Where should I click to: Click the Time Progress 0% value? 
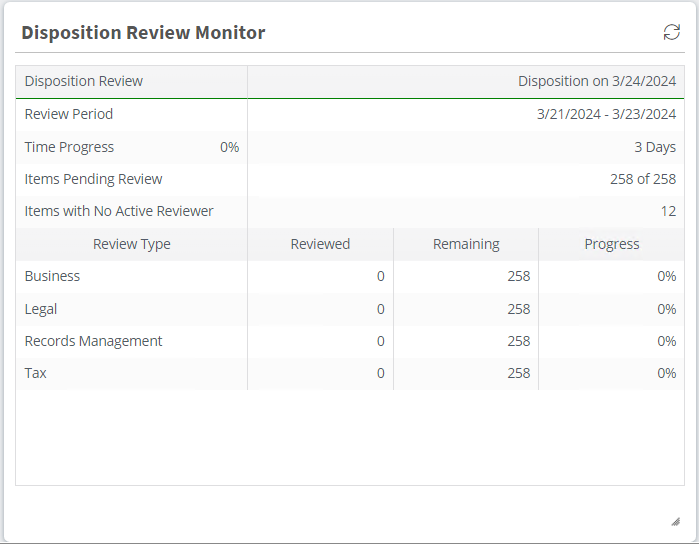coord(229,147)
